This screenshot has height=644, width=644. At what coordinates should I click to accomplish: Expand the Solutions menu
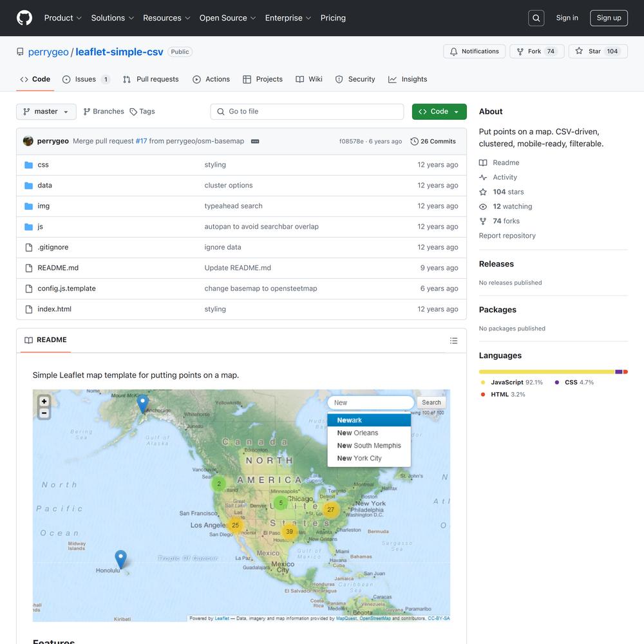click(113, 18)
